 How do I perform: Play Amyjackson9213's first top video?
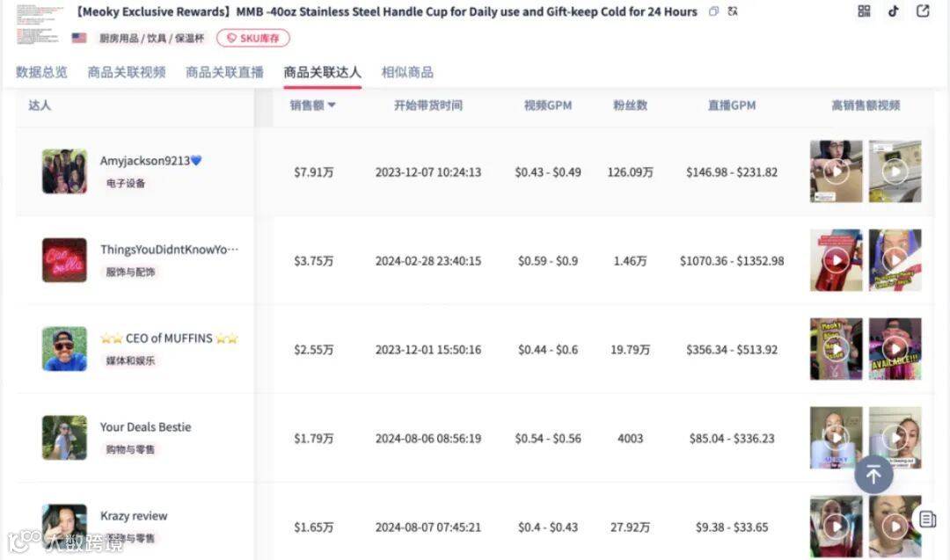(837, 171)
